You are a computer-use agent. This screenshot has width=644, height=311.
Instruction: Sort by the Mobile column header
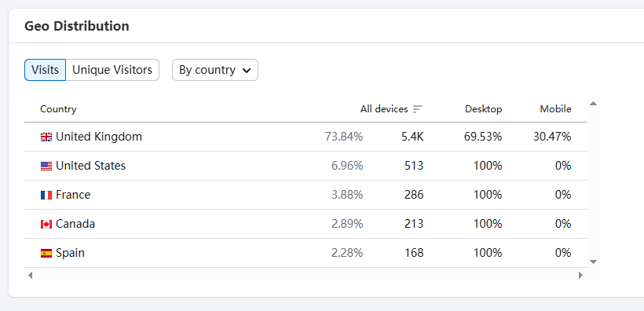555,109
